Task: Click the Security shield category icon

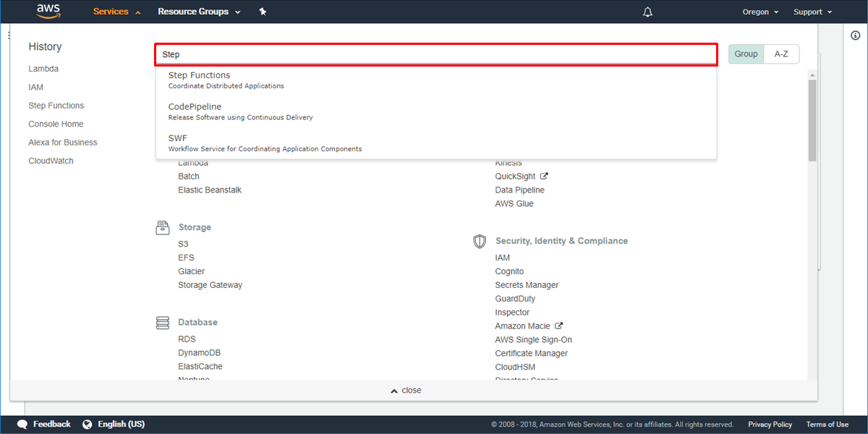Action: coord(480,241)
